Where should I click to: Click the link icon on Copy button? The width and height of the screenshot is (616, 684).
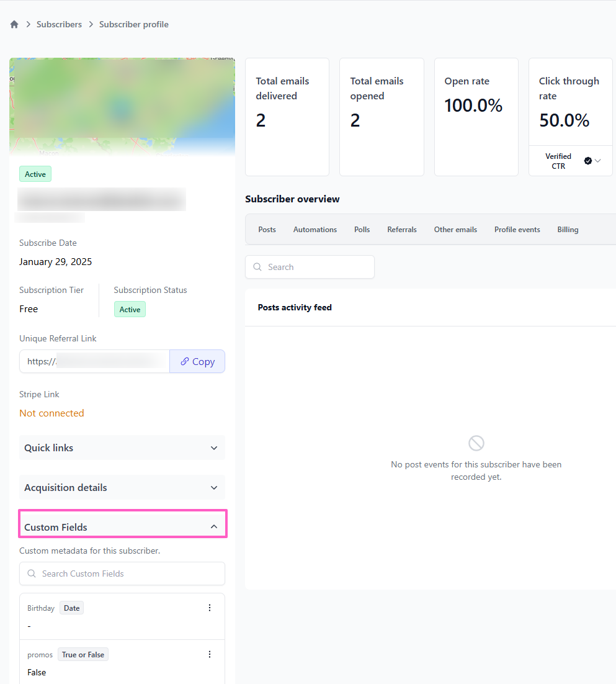click(184, 361)
